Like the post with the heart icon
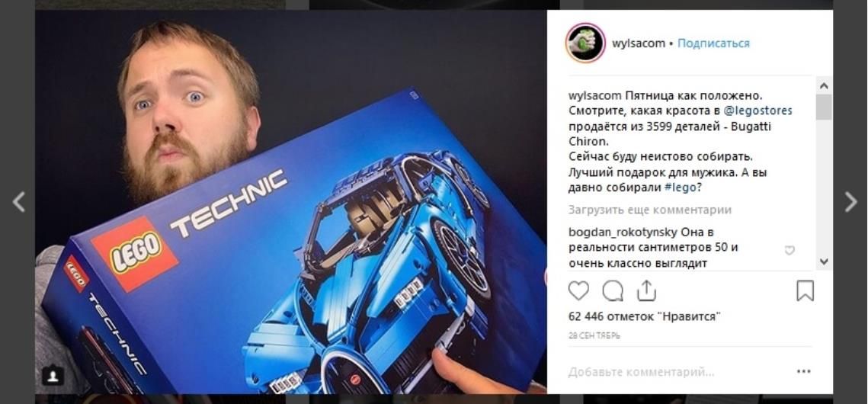The width and height of the screenshot is (868, 404). (x=578, y=290)
